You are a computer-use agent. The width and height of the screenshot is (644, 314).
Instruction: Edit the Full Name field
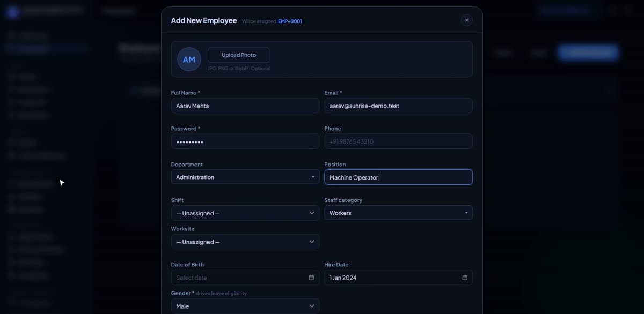pos(245,106)
